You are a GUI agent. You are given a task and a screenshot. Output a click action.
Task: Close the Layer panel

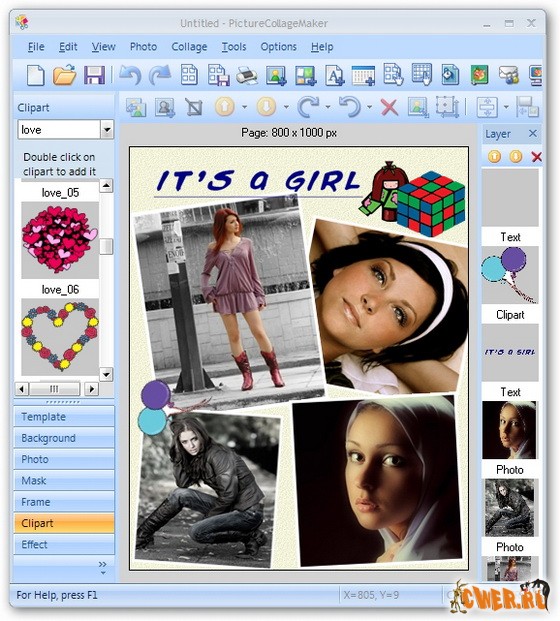pos(533,133)
